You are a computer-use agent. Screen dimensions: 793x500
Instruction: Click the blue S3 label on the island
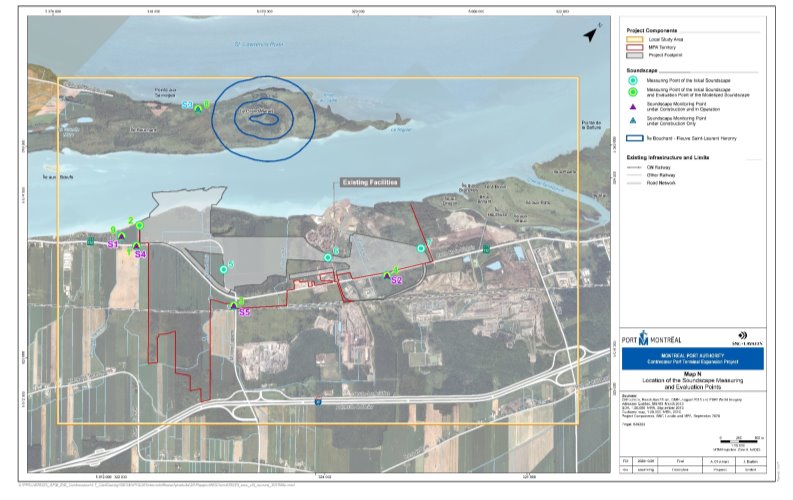click(x=187, y=105)
